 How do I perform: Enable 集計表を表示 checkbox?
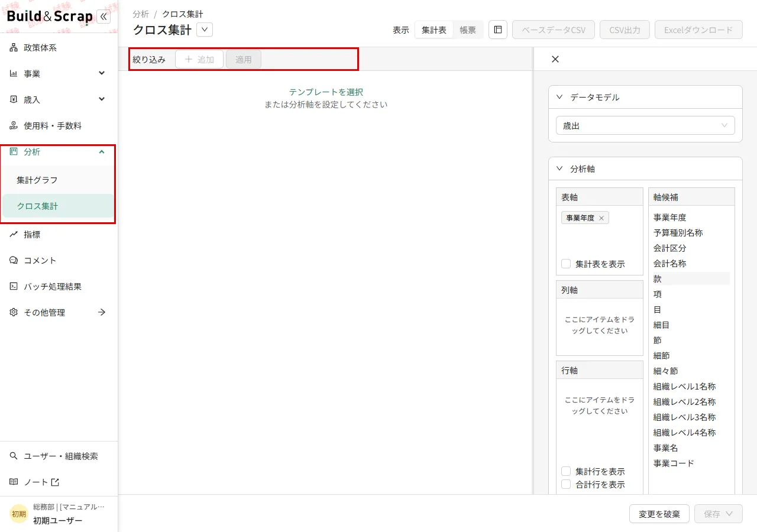(x=566, y=264)
